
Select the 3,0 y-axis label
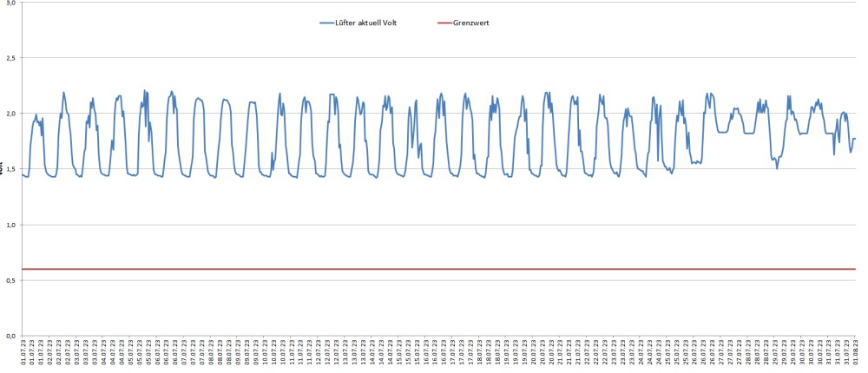[10, 3]
